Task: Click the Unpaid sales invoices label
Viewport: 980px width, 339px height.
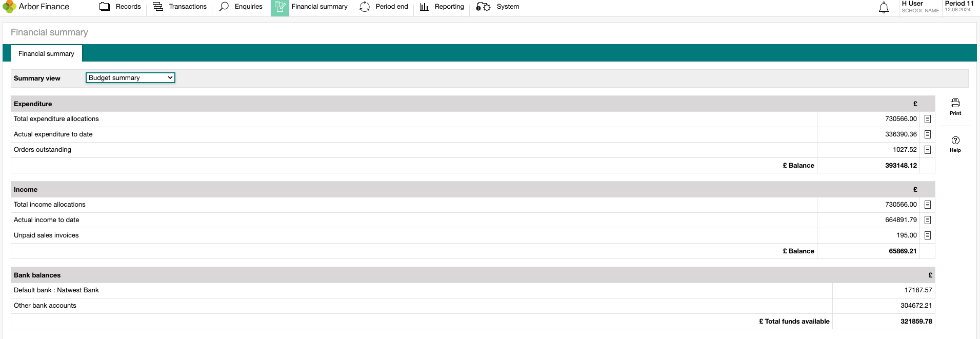Action: (46, 235)
